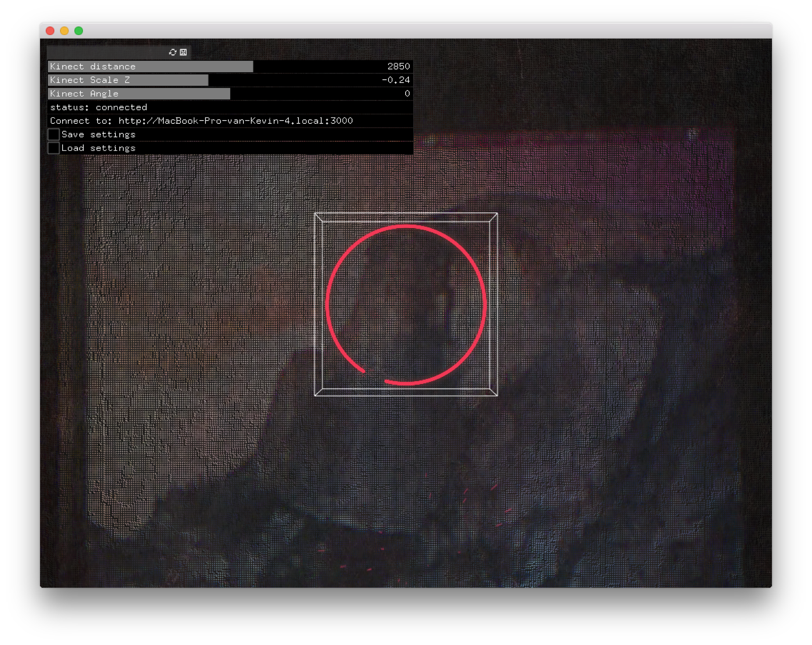The height and width of the screenshot is (645, 812).
Task: Click the green fullscreen window button
Action: click(79, 31)
